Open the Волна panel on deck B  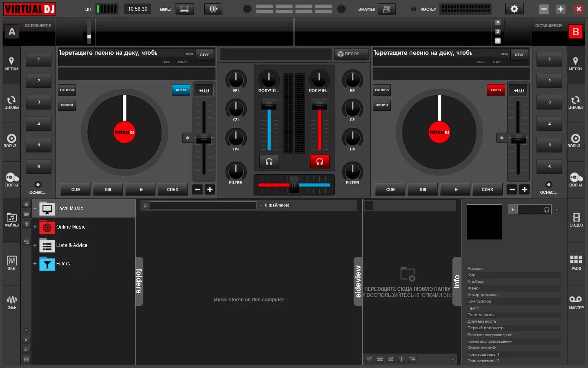pyautogui.click(x=576, y=180)
